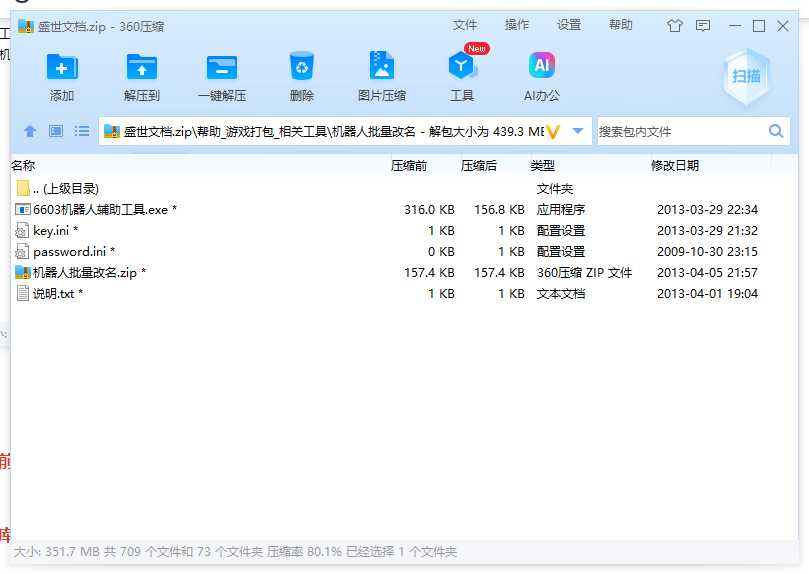Click the exe icon of 6603机器人辅助工具.exe

23,209
